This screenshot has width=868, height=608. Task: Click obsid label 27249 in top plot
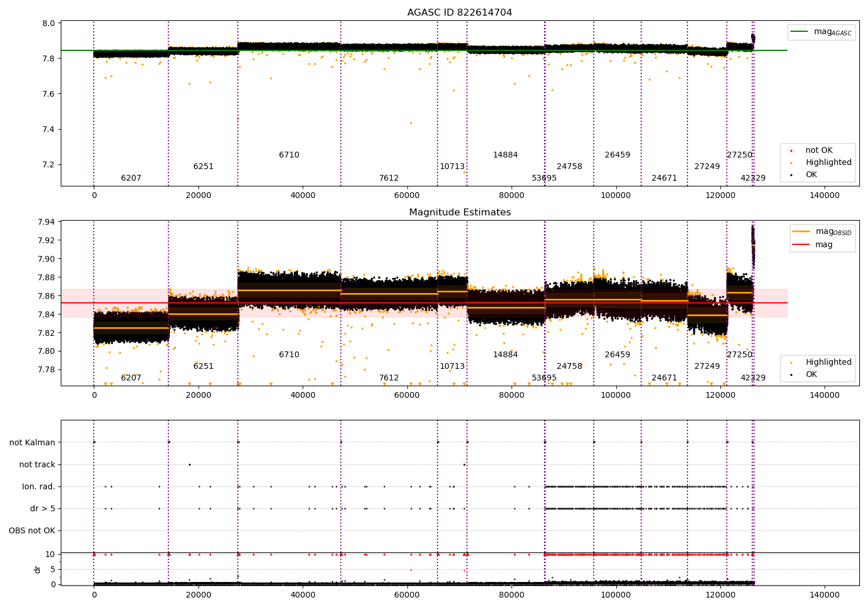coord(707,167)
